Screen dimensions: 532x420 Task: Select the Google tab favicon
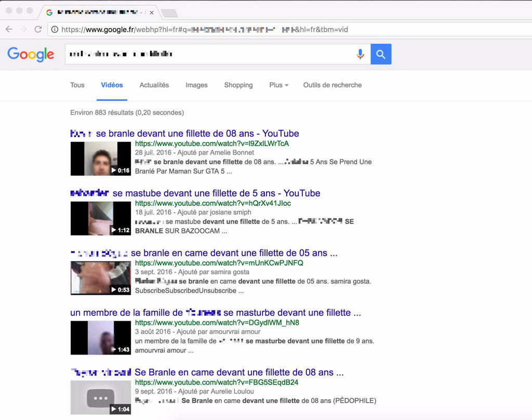[x=49, y=12]
